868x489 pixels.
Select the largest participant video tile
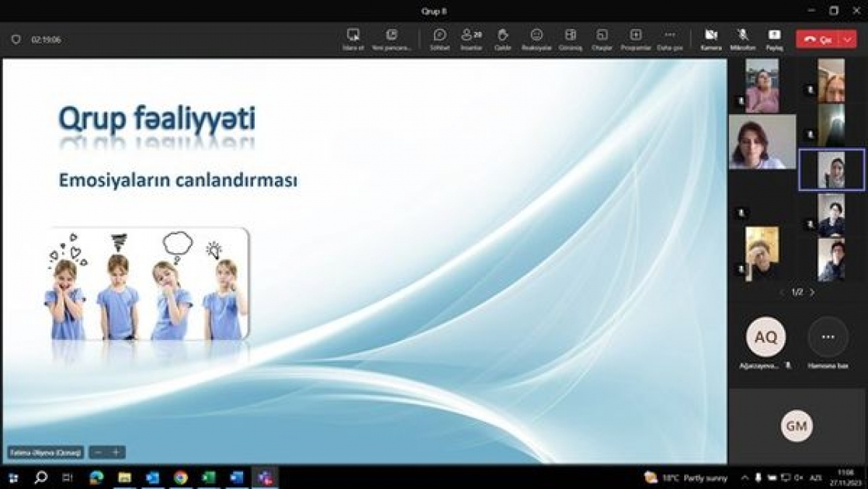coord(762,141)
